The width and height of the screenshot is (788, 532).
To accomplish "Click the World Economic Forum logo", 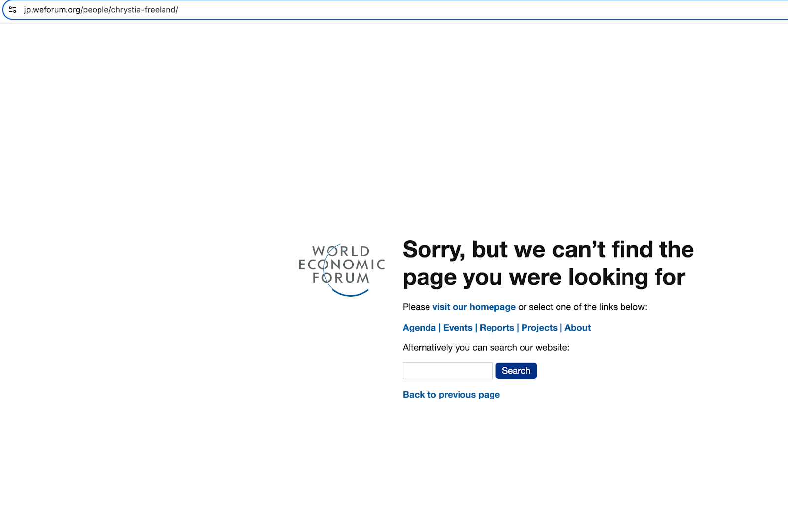I will pyautogui.click(x=342, y=269).
